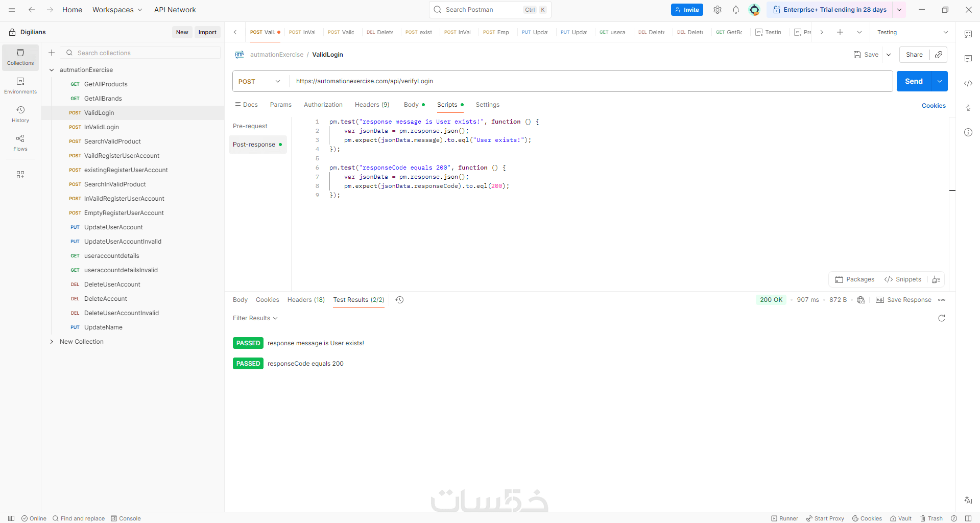This screenshot has width=980, height=523.
Task: Open the Trash from the status bar
Action: point(931,518)
